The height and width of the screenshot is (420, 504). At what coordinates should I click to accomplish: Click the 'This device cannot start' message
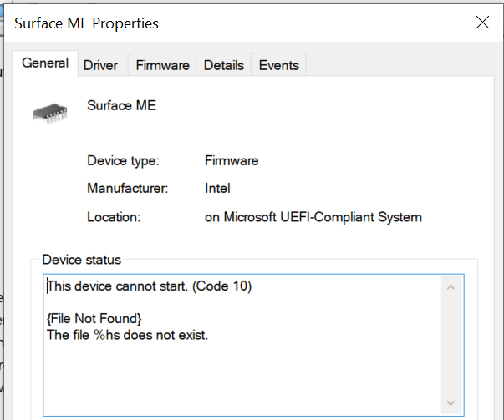pyautogui.click(x=150, y=286)
